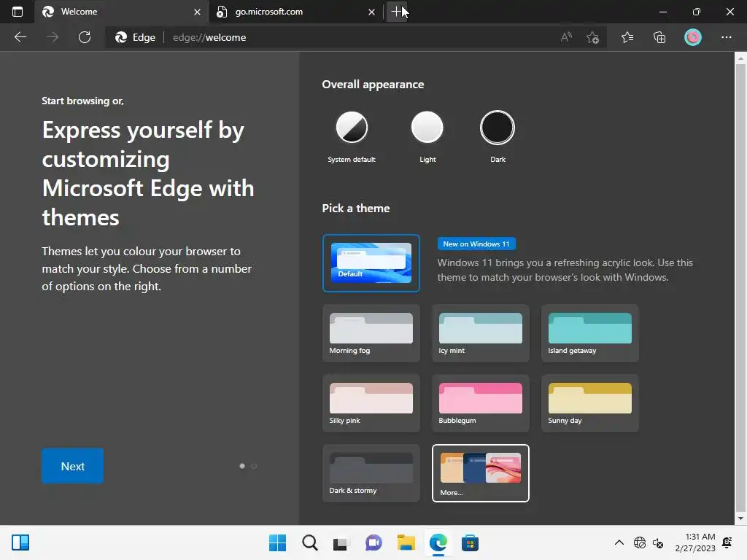
Task: Click the New on Windows 11 badge
Action: click(476, 244)
